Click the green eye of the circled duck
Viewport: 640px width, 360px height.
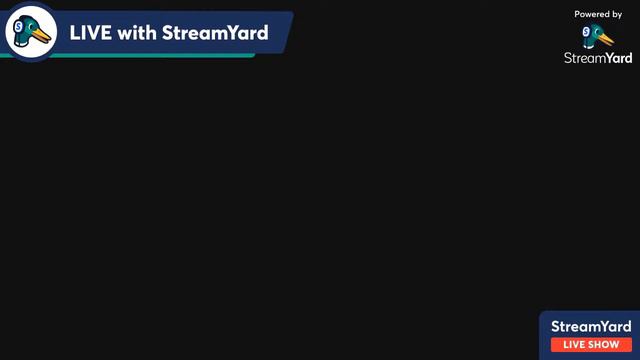pyautogui.click(x=31, y=25)
